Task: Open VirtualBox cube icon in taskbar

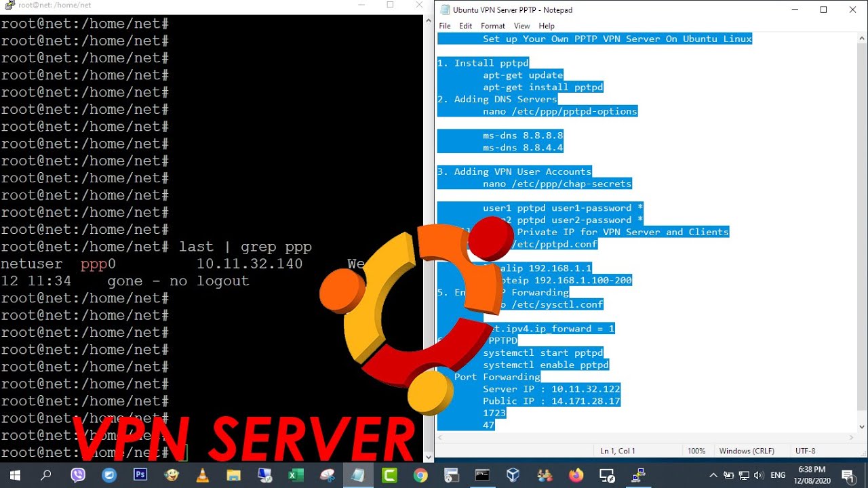Action: (513, 475)
